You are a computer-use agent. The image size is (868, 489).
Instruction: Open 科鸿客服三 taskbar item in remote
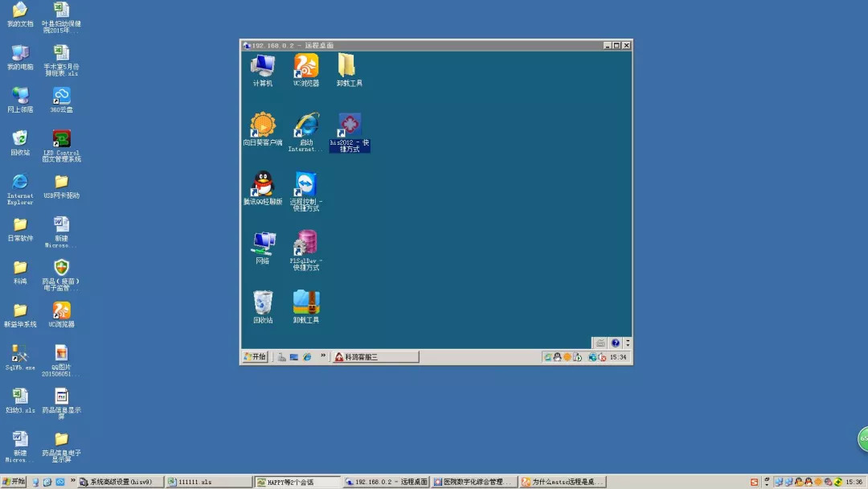click(375, 357)
